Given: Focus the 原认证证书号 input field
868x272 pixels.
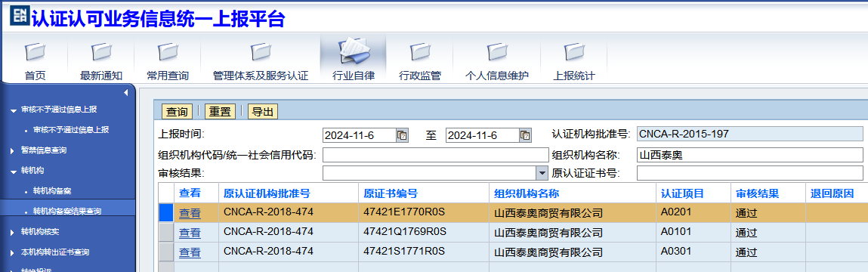Looking at the screenshot, I should click(749, 173).
